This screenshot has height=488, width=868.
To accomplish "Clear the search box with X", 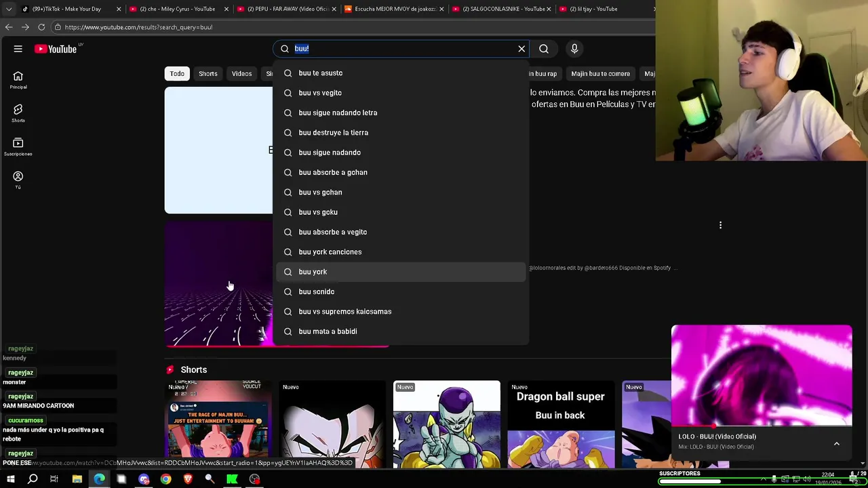I will (521, 49).
